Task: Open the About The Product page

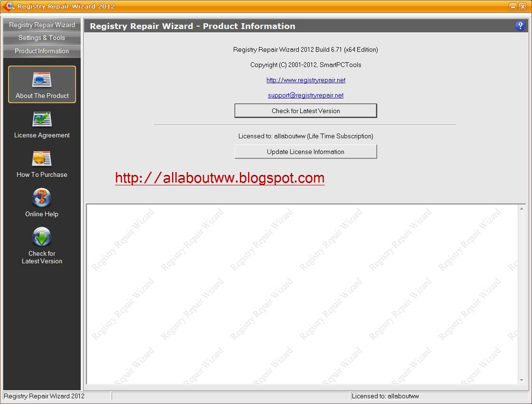Action: (42, 84)
